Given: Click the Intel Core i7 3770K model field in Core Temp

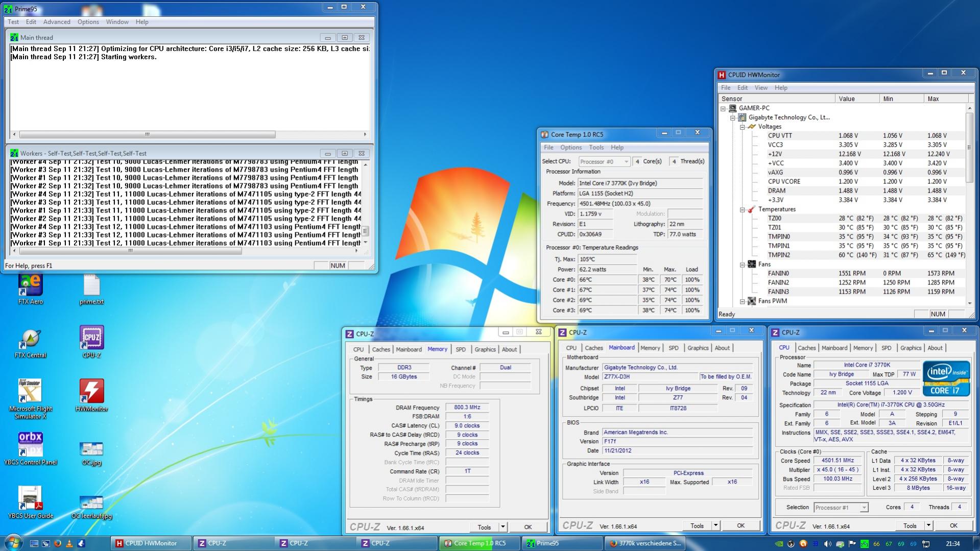Looking at the screenshot, I should [x=640, y=183].
